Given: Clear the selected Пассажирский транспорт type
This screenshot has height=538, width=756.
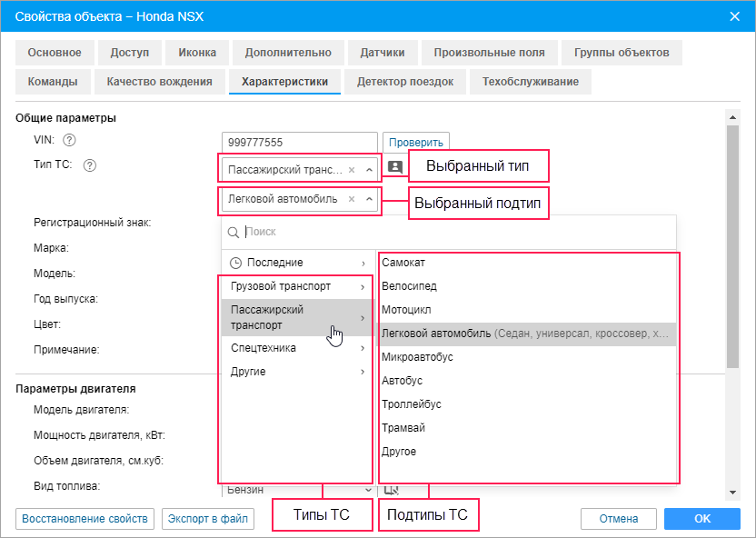Looking at the screenshot, I should 352,170.
